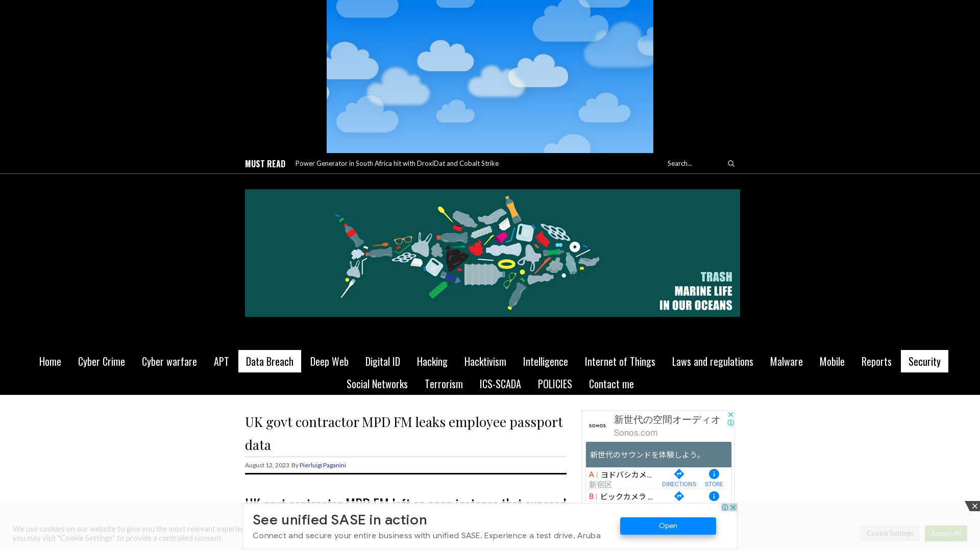Click the Pierluigi Paganini author link
The height and width of the screenshot is (551, 980).
coord(323,465)
